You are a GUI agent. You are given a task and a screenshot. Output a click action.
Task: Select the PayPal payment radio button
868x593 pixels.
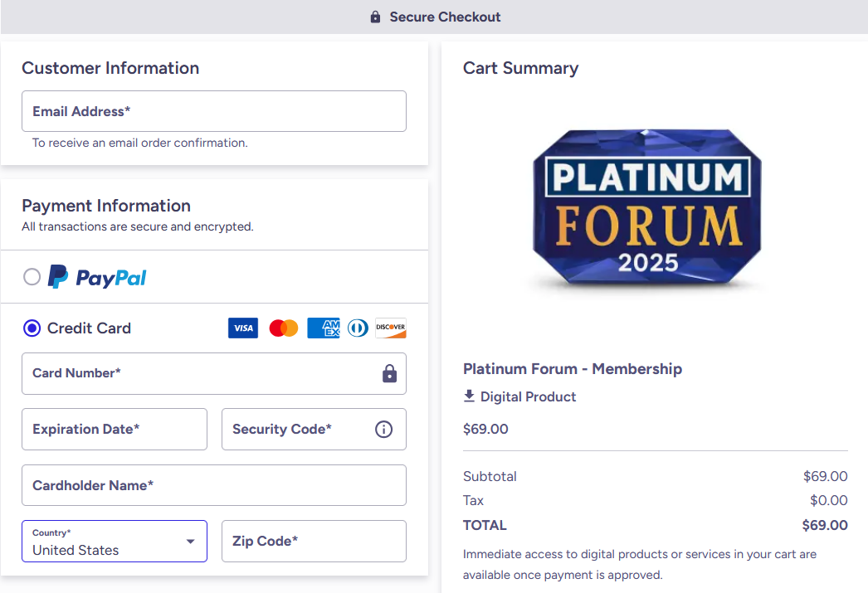pos(32,277)
